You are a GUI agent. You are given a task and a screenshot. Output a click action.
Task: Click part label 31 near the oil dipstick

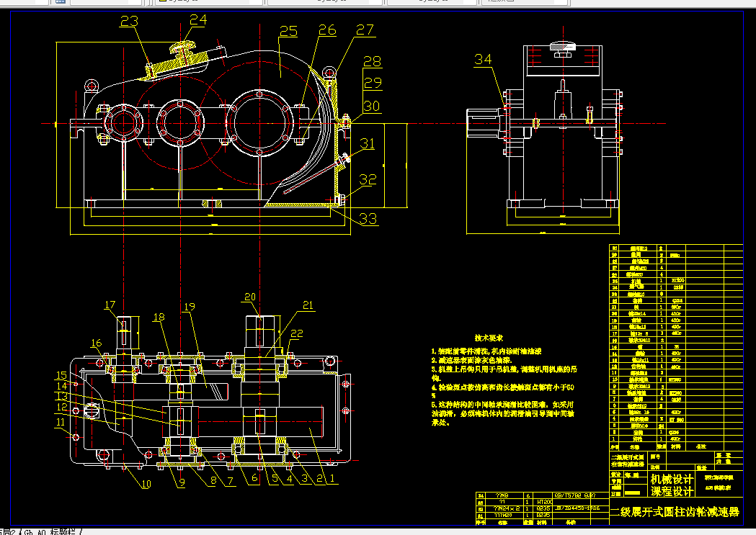point(368,143)
